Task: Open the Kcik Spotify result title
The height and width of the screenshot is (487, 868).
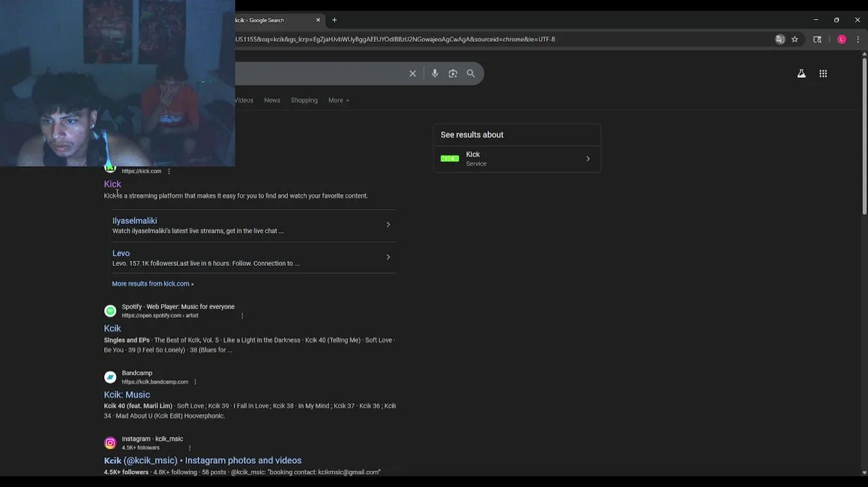Action: (x=112, y=328)
